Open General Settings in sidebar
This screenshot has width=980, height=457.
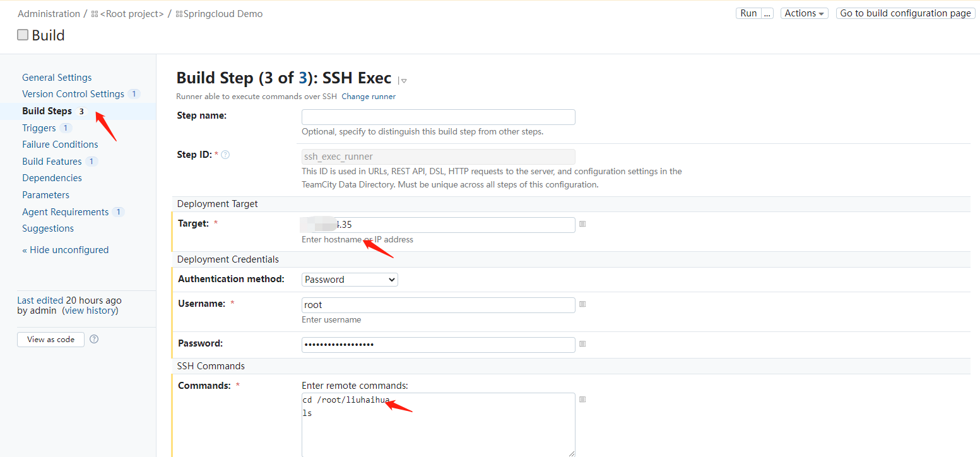pyautogui.click(x=57, y=78)
